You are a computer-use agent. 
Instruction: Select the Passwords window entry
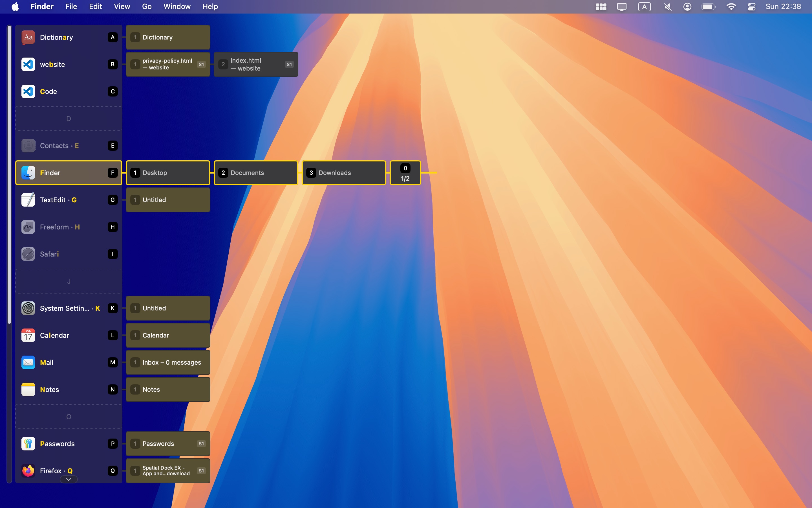(x=168, y=444)
